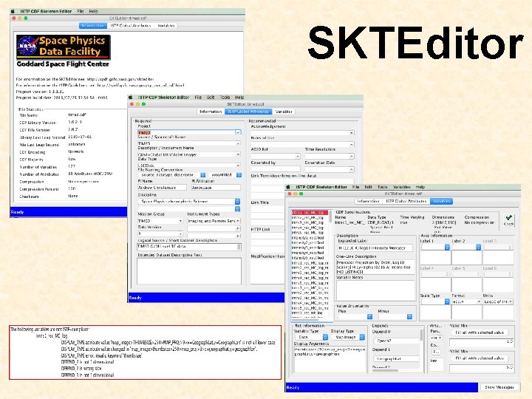Switch to Information tab in Variables window
This screenshot has width=532, height=399.
point(368,201)
